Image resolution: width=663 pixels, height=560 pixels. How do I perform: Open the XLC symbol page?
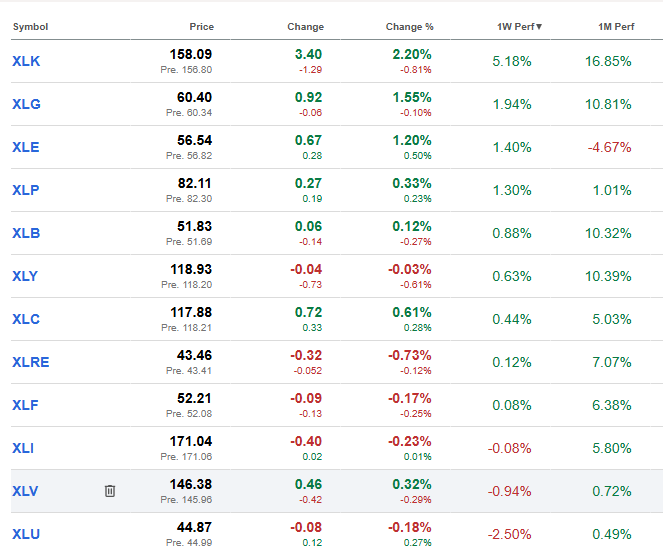26,320
